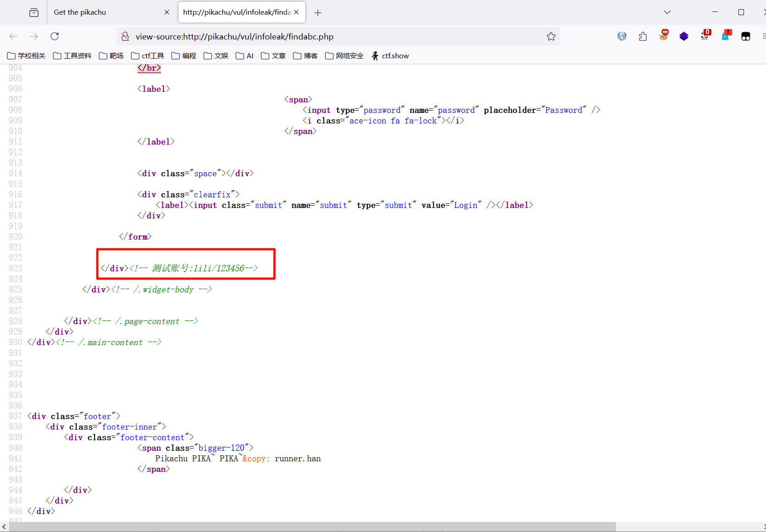Viewport: 766px width, 532px height.
Task: Click the 'footer-inner' class value
Action: pyautogui.click(x=129, y=427)
